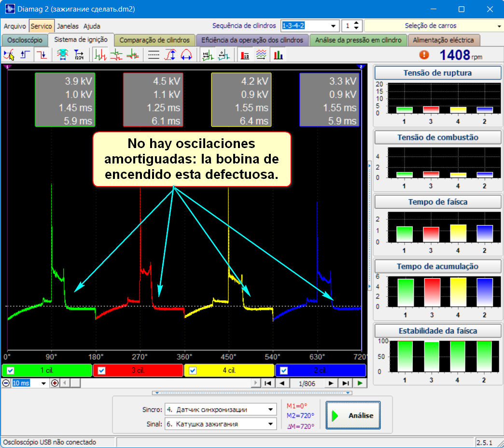This screenshot has height=448, width=504.
Task: Click the Tempo de acumulação header button
Action: [x=437, y=266]
